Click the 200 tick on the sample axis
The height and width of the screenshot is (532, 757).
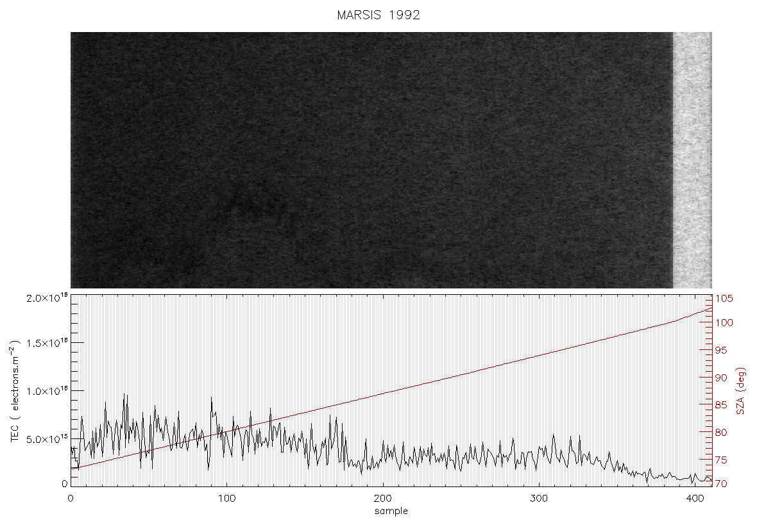coord(383,499)
